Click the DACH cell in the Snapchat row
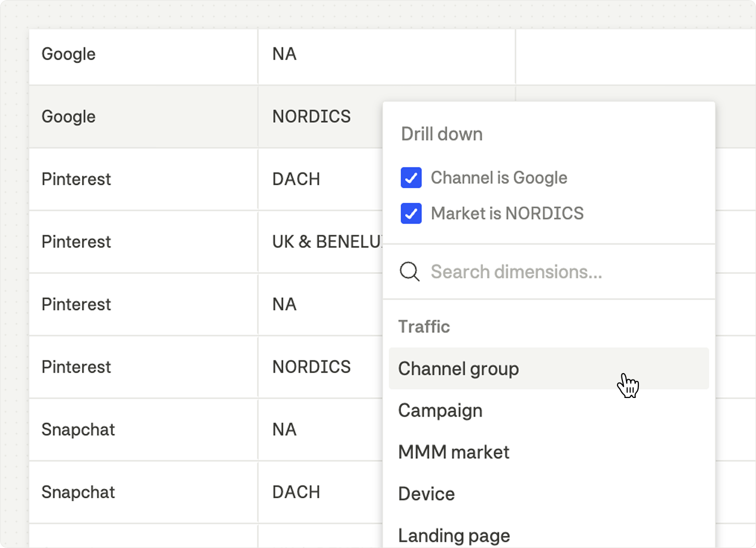 pos(296,492)
